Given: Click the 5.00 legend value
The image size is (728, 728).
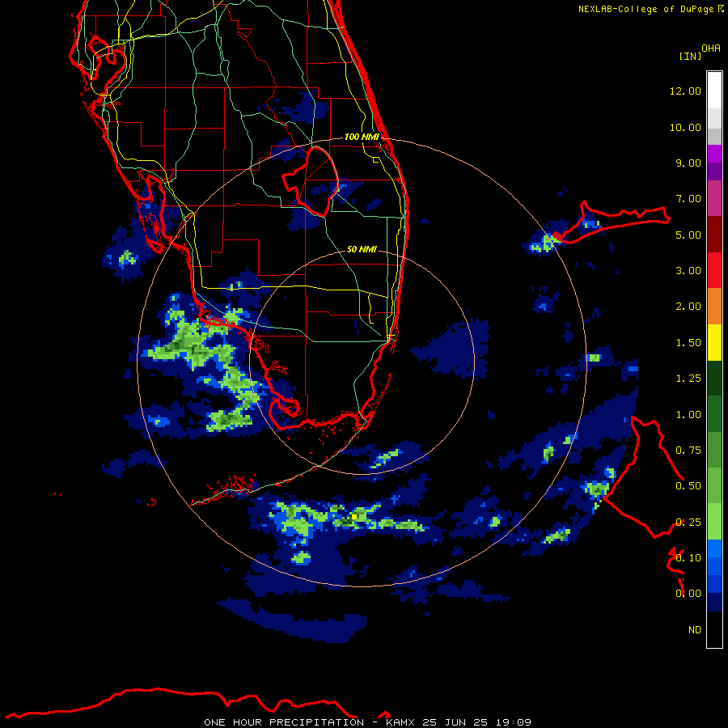Looking at the screenshot, I should tap(688, 235).
